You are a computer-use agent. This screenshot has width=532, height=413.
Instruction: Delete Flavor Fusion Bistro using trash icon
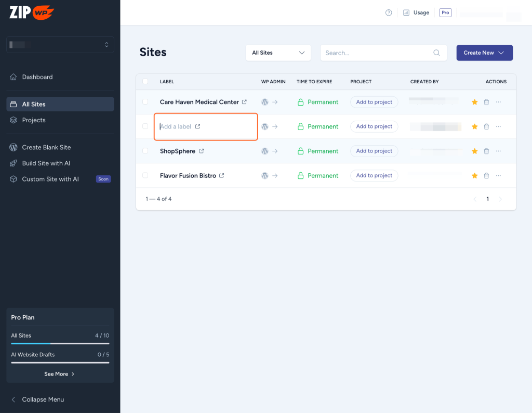point(486,176)
